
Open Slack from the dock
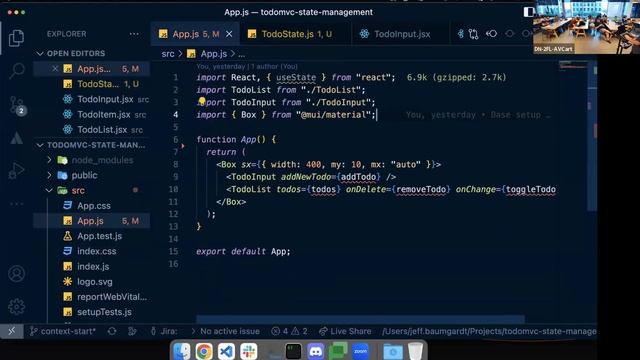pyautogui.click(x=248, y=351)
